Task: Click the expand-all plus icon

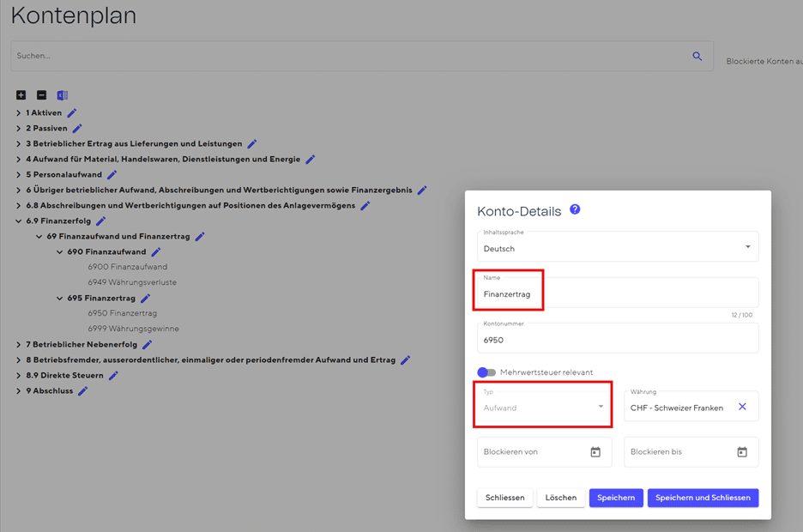Action: click(21, 95)
